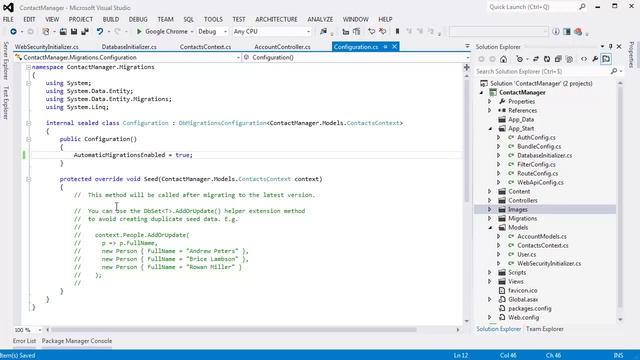Viewport: 640px width, 360px height.
Task: Switch to the AccountController.cs tab
Action: point(282,47)
